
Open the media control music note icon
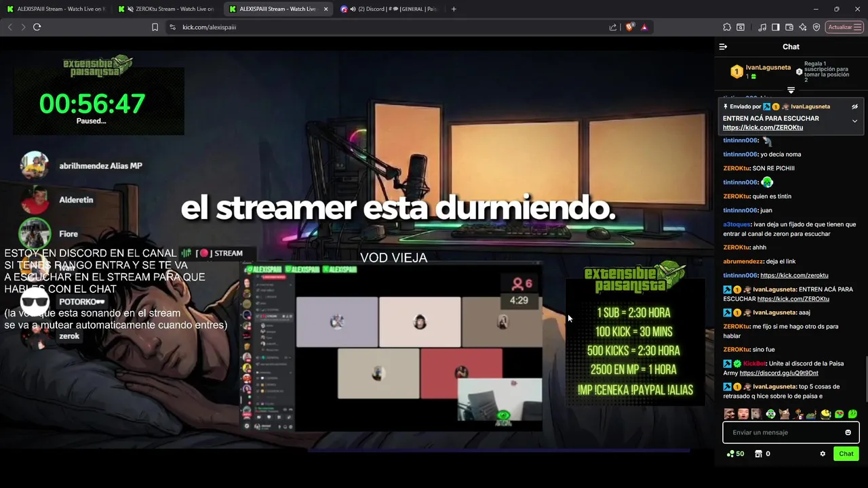tap(762, 27)
